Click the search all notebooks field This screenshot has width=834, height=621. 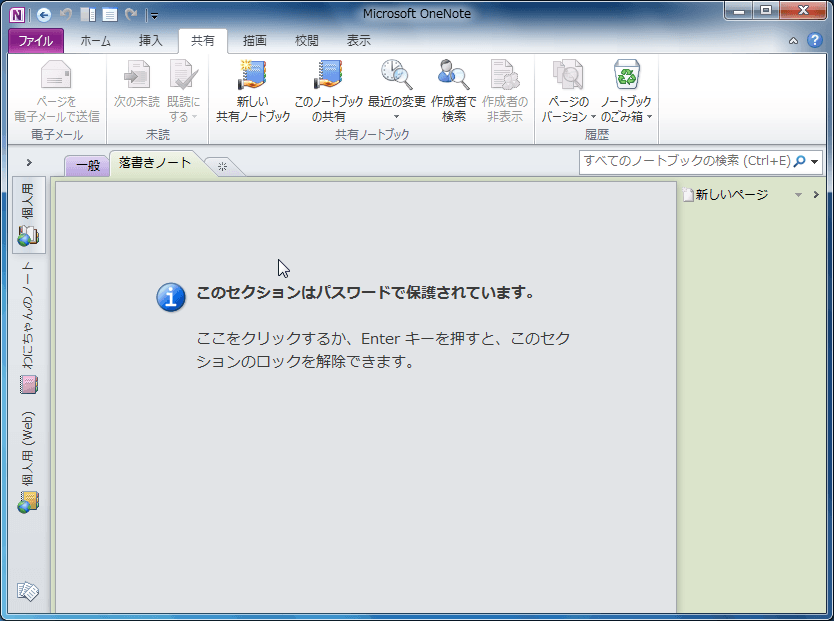[x=687, y=161]
